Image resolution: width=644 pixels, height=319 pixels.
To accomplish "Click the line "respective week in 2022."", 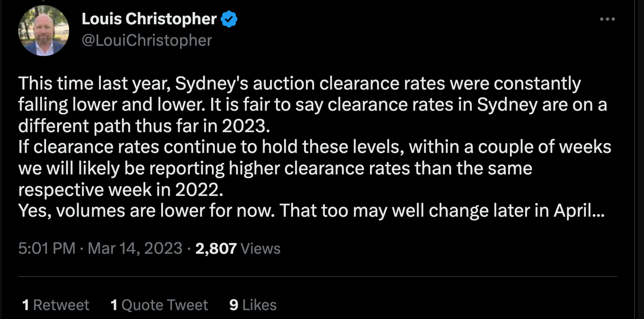I will tap(120, 189).
